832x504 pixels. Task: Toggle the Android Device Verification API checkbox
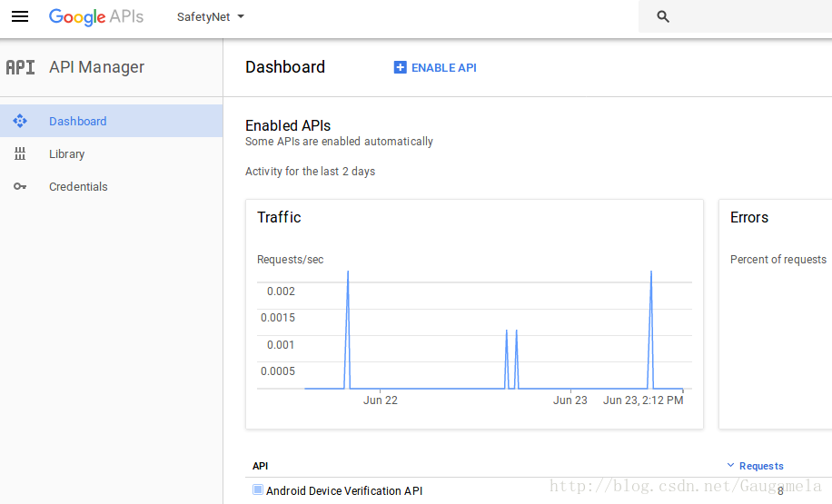point(258,489)
